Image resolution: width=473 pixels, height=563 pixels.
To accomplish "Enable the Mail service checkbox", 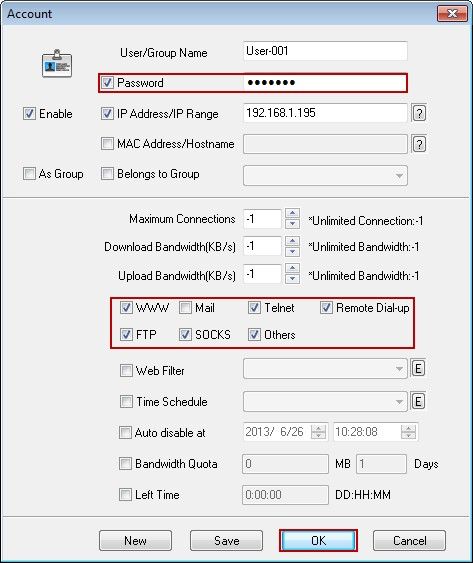I will pyautogui.click(x=185, y=308).
